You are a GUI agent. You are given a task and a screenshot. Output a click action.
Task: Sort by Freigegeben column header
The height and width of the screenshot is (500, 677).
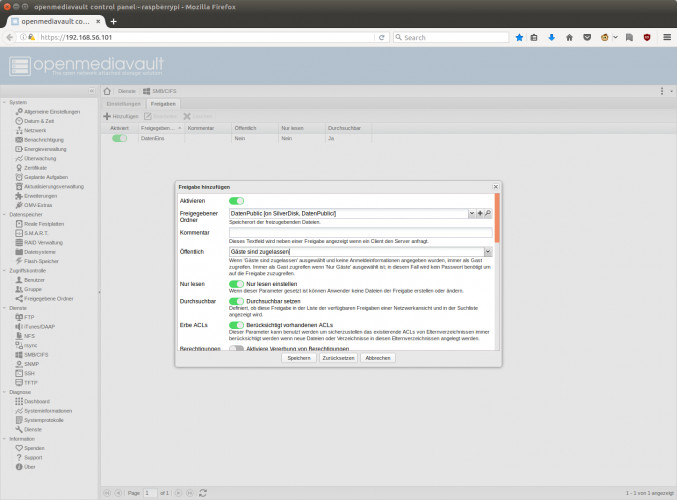[161, 128]
